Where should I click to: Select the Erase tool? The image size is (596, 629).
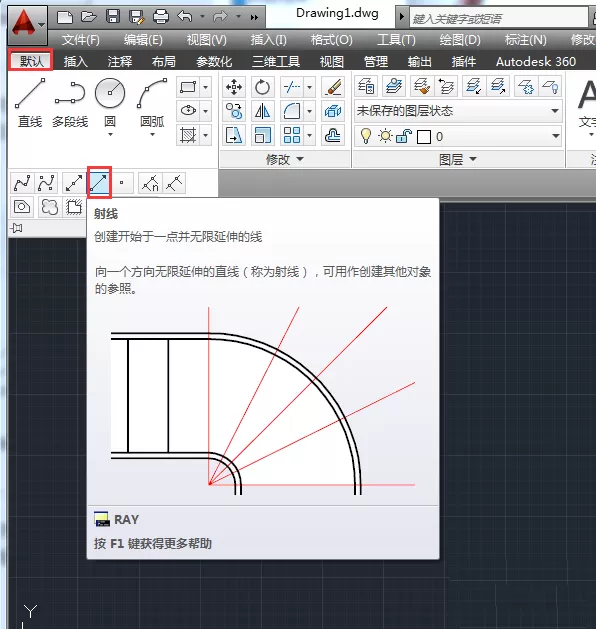pos(333,87)
